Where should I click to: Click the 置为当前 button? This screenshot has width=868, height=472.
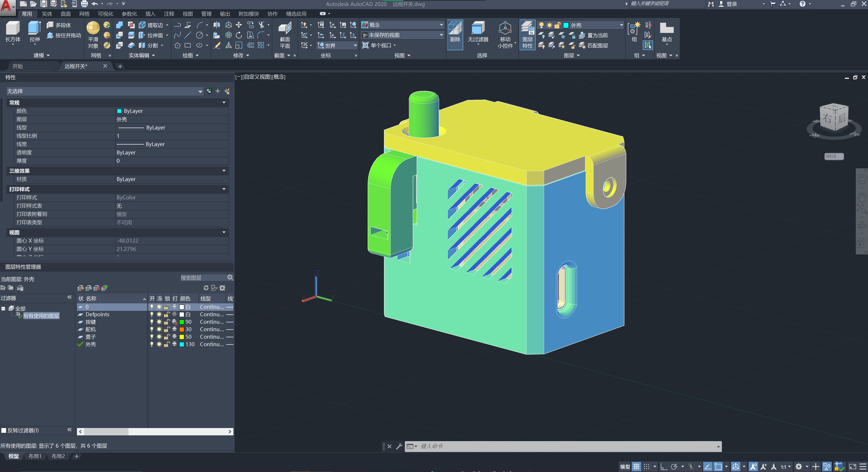coord(597,35)
